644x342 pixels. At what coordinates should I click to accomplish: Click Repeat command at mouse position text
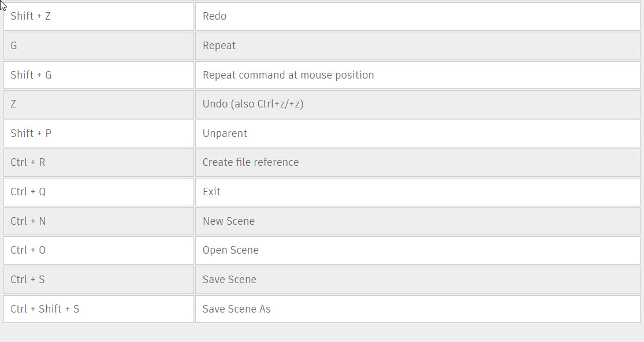tap(288, 75)
